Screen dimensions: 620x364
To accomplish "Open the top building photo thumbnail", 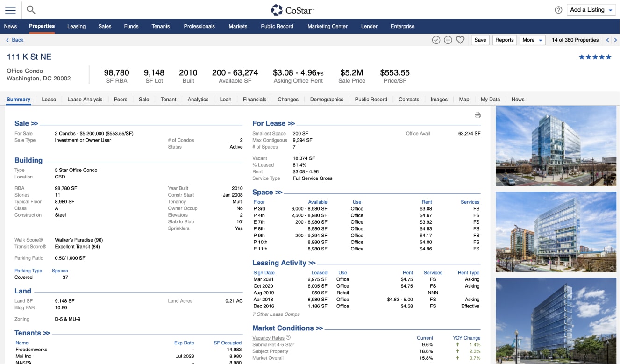I will (x=556, y=145).
